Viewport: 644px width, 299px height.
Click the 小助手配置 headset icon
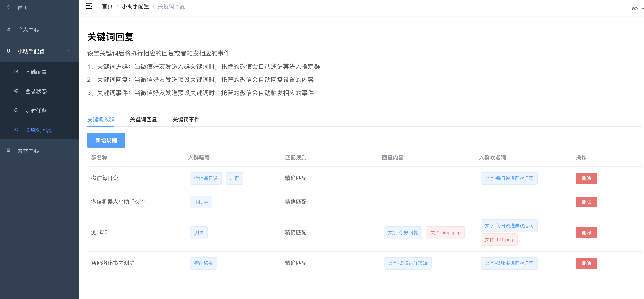tap(9, 51)
